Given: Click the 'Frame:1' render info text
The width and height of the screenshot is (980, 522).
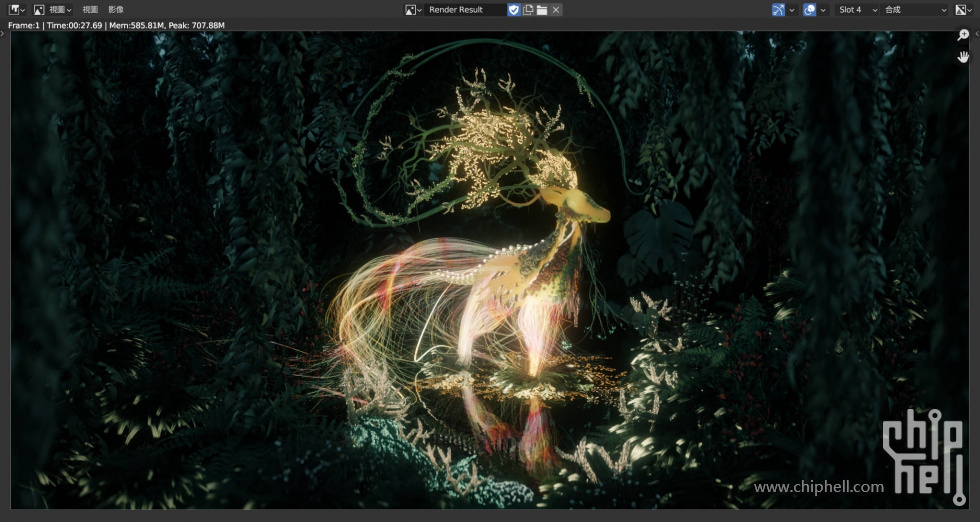Looking at the screenshot, I should pyautogui.click(x=24, y=26).
